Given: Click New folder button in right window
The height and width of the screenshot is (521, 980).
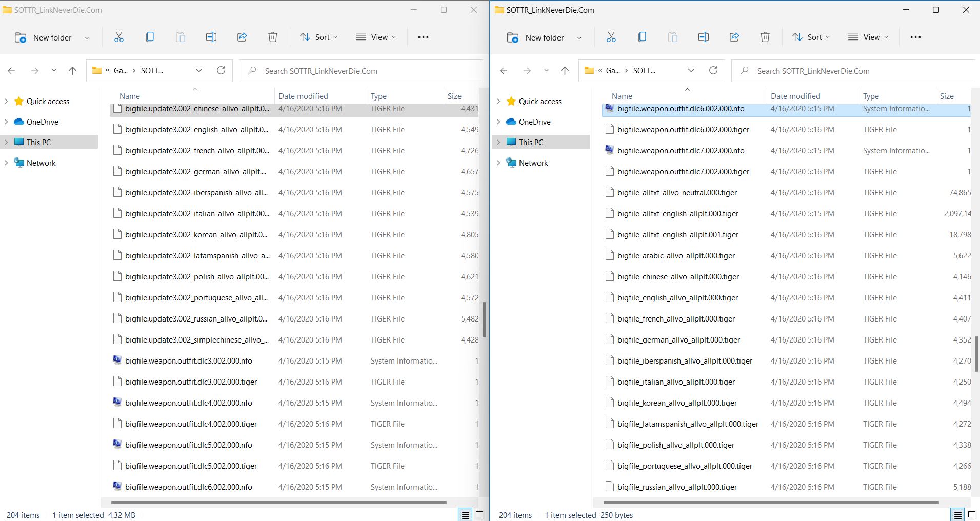Looking at the screenshot, I should (x=535, y=37).
